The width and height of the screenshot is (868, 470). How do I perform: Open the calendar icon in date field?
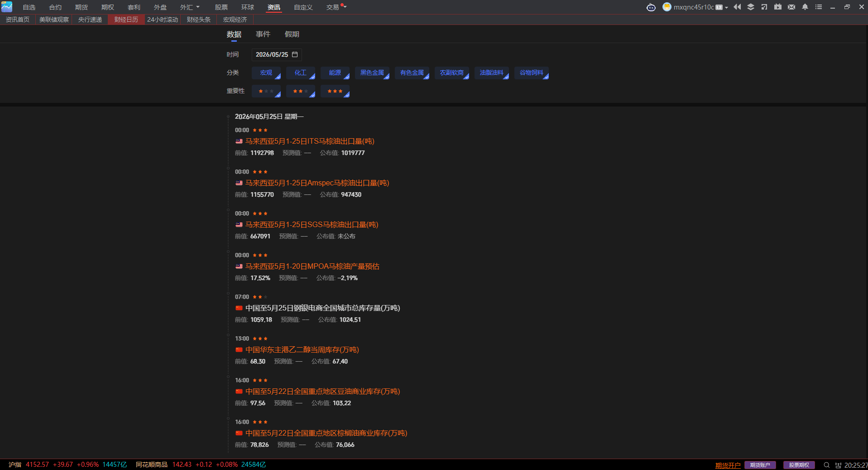(x=295, y=54)
